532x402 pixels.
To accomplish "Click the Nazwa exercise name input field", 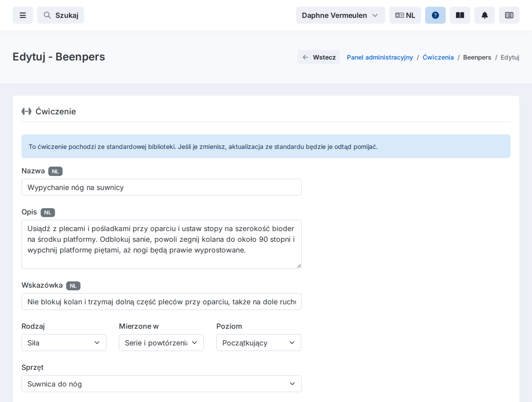I will [x=162, y=187].
